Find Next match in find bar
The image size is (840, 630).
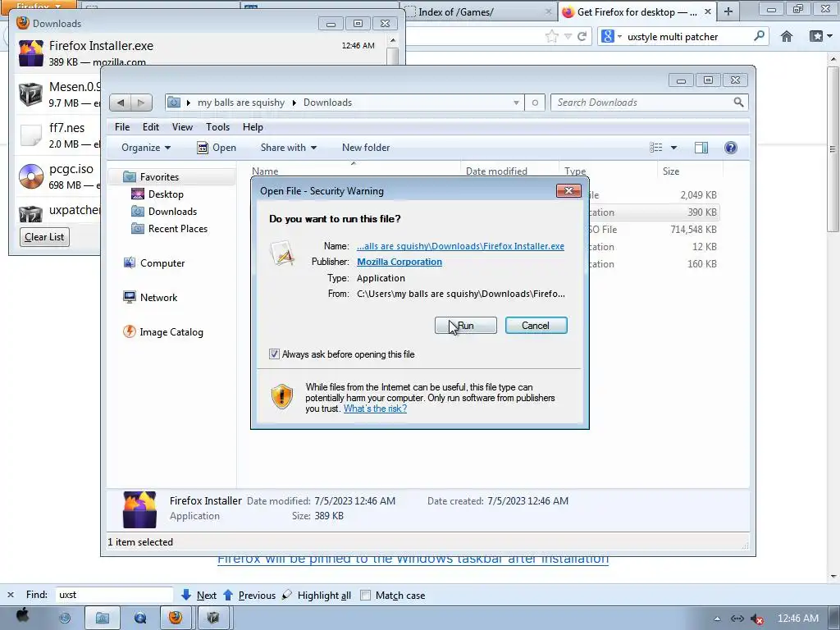click(x=199, y=596)
